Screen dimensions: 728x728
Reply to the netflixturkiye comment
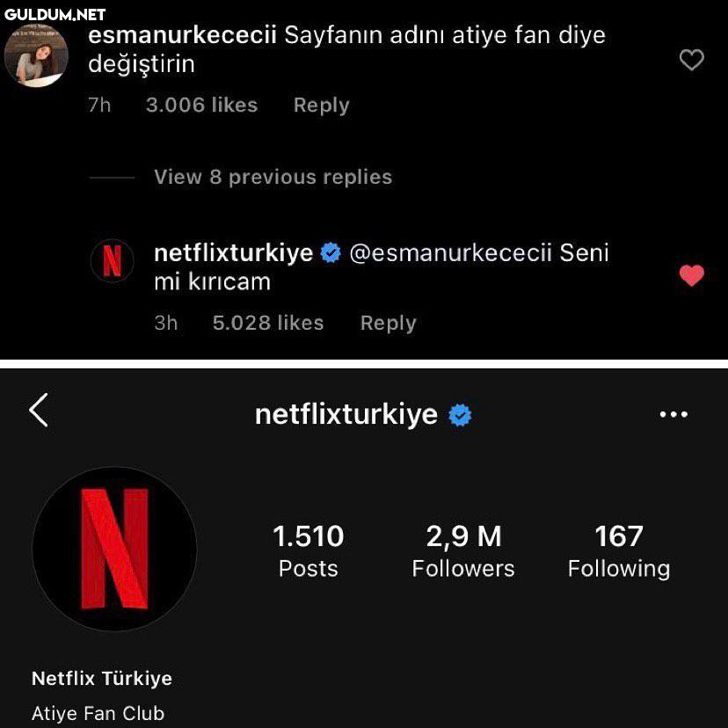(x=388, y=323)
